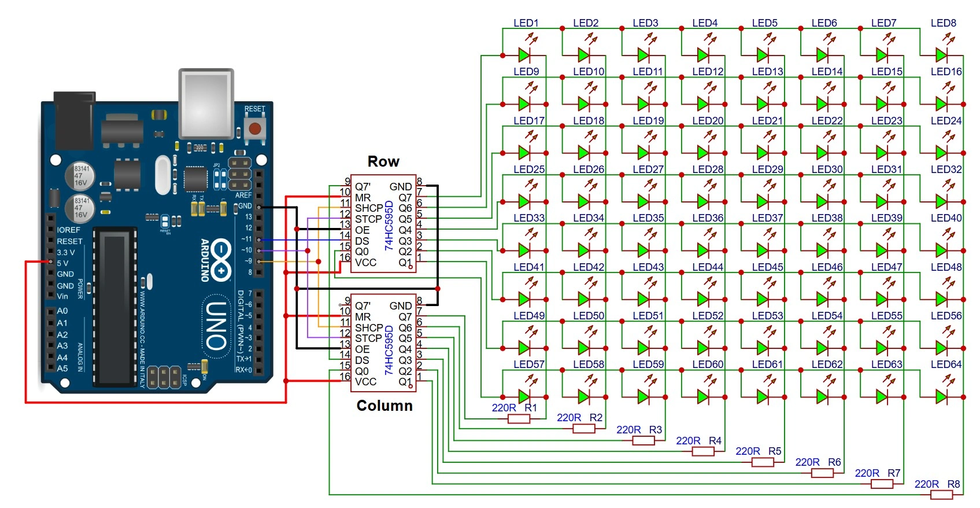Click the LED20 diode symbol

[703, 153]
